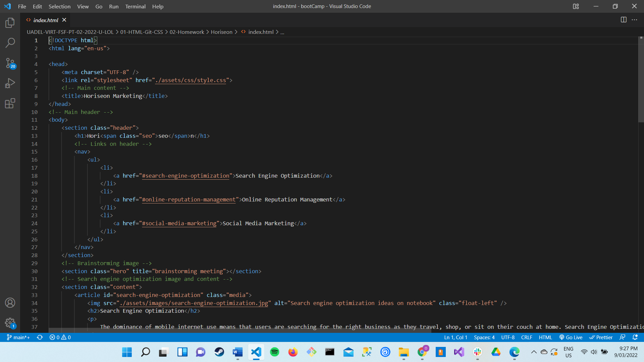Screen dimensions: 644x362
Task: Click Ln 1, Col 1 to jump to a line
Action: click(x=455, y=338)
